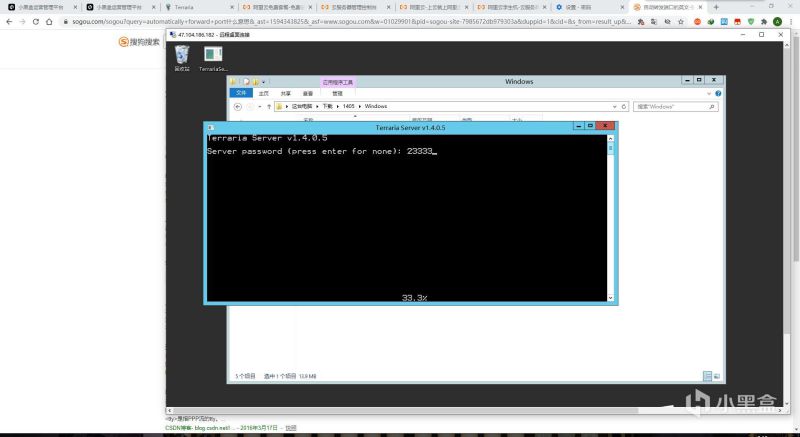Click the 下载 breadcrumb

point(327,107)
